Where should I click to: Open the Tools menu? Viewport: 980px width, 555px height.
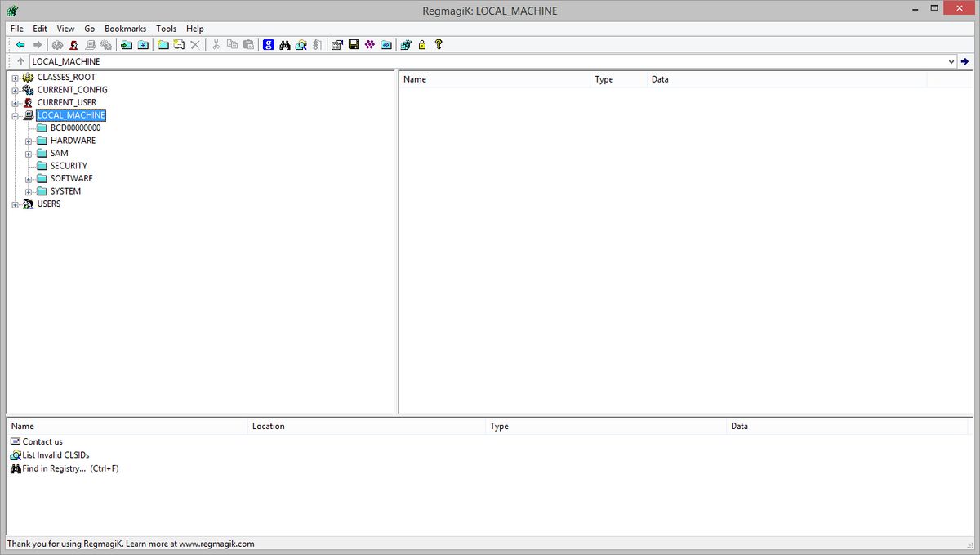(166, 29)
